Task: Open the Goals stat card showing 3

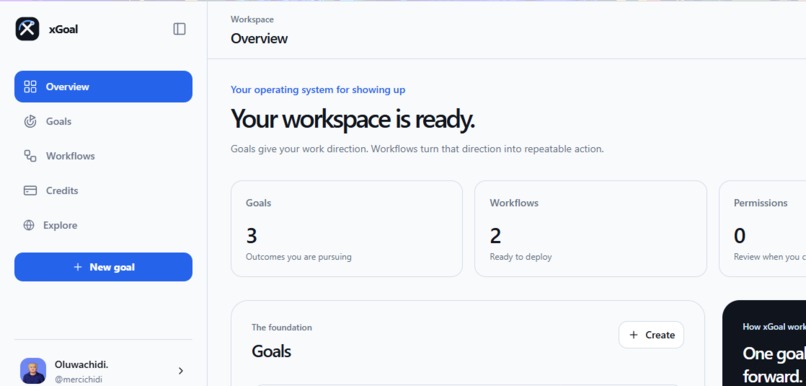Action: [x=346, y=228]
